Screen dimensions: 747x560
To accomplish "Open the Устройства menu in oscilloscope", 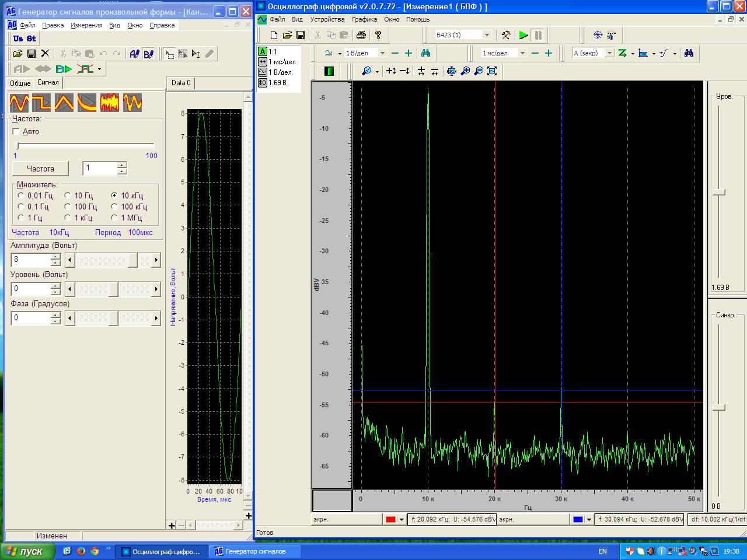I will pyautogui.click(x=327, y=19).
